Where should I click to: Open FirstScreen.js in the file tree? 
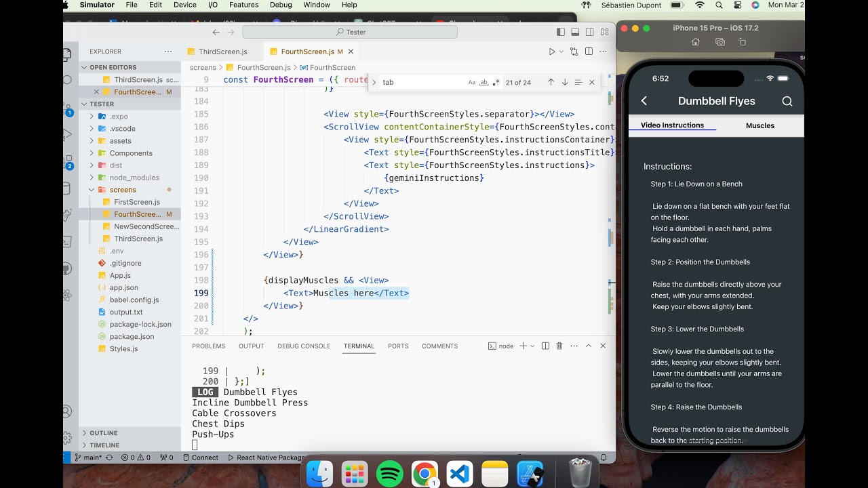click(130, 202)
